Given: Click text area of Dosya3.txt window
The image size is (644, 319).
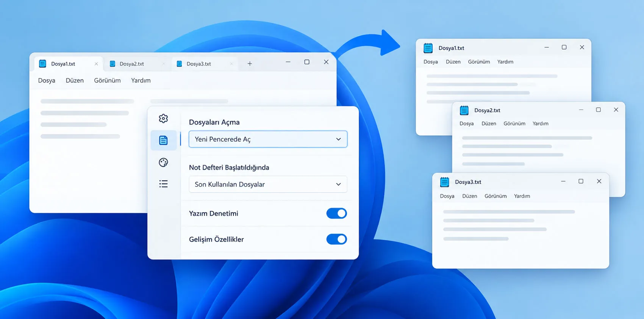Looking at the screenshot, I should click(x=521, y=235).
